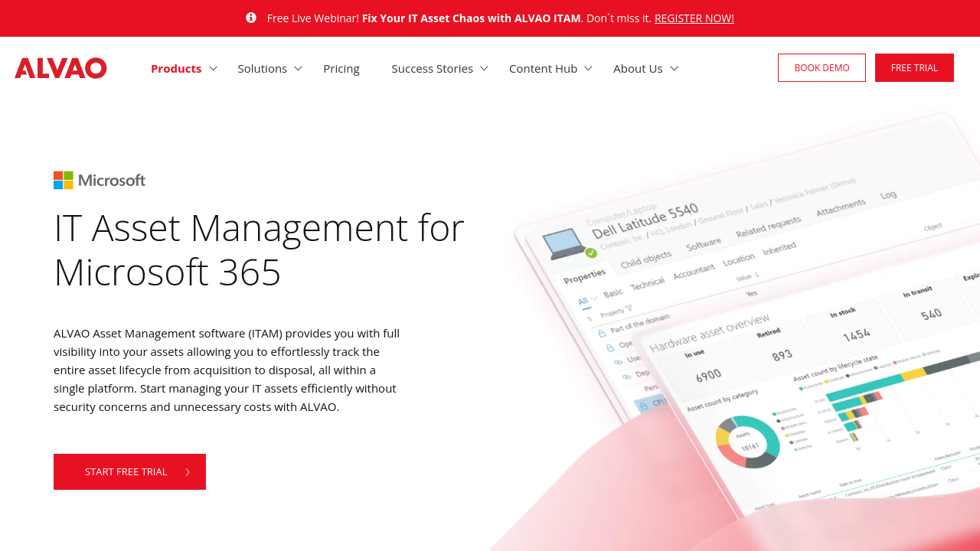
Task: Follow the REGISTER NOW! webinar link
Action: point(694,18)
